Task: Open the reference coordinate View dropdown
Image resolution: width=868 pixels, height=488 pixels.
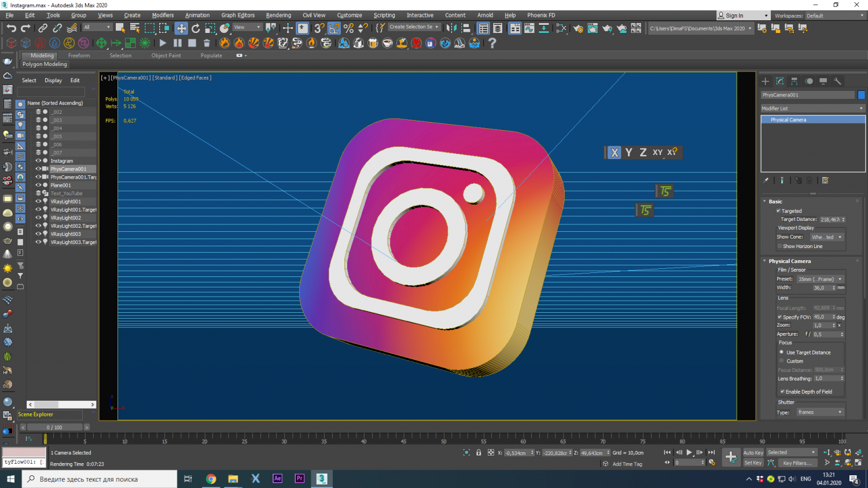Action: pos(247,27)
